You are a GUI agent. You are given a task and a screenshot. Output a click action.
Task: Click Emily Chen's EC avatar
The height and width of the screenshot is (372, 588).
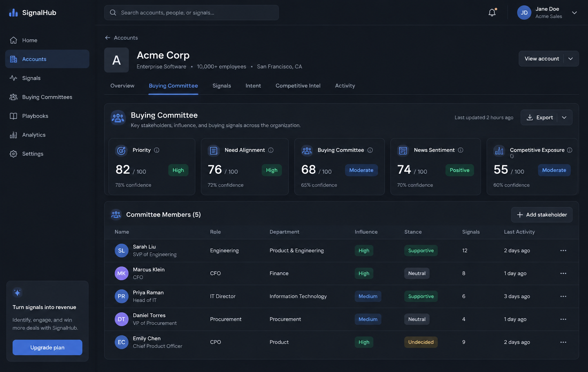[122, 342]
